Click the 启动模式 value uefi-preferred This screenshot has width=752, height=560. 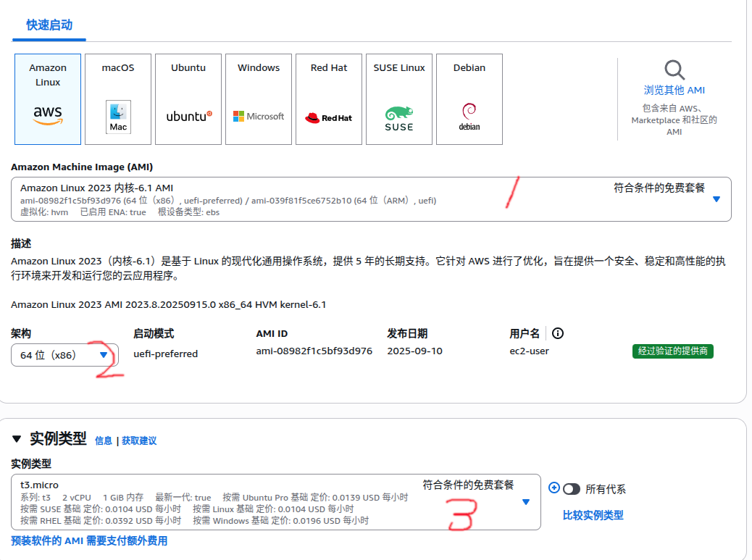tap(165, 354)
